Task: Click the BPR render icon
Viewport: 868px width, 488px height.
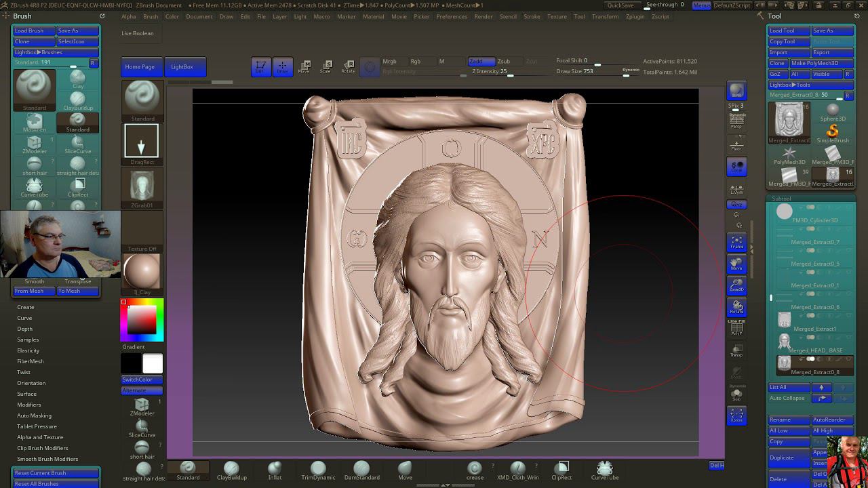Action: coord(736,91)
